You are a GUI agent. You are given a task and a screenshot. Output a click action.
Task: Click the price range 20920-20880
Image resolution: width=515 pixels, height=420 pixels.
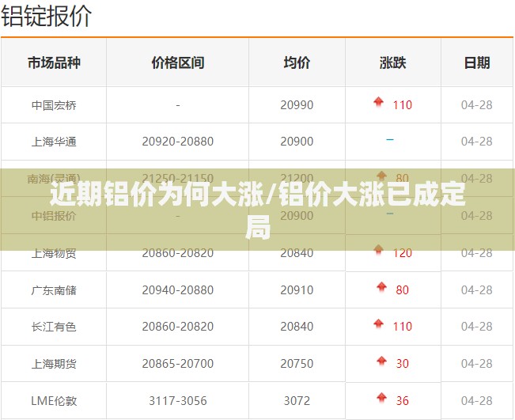coord(178,142)
